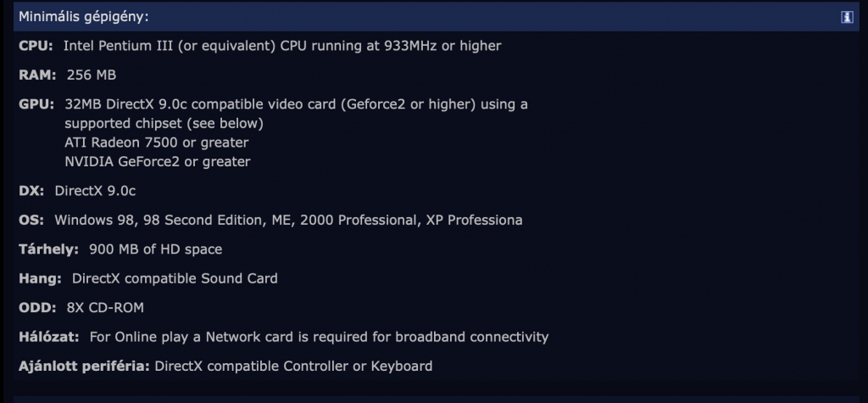Click the "ATI Radeon 7500 or greater" line
This screenshot has height=403, width=868.
[156, 143]
